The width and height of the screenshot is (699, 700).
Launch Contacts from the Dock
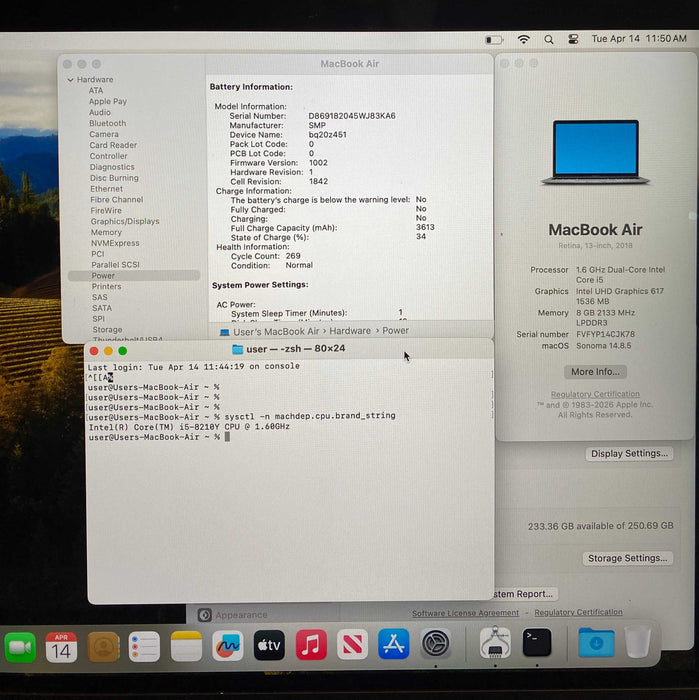103,646
